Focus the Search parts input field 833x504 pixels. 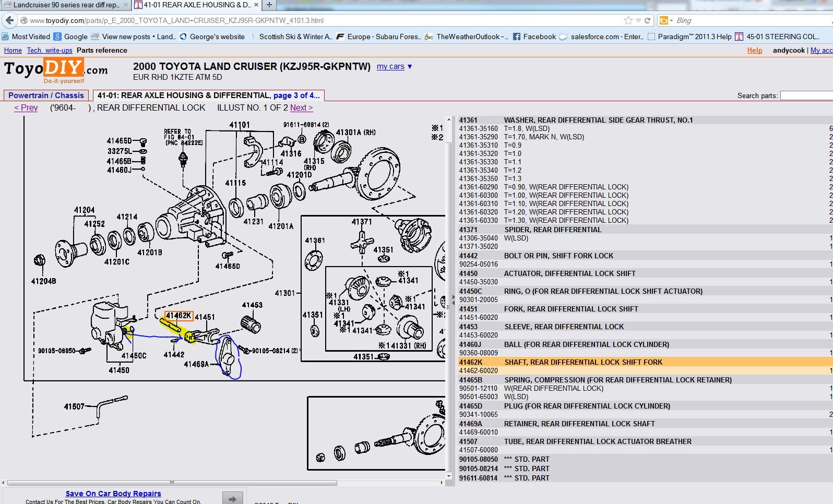(x=806, y=95)
